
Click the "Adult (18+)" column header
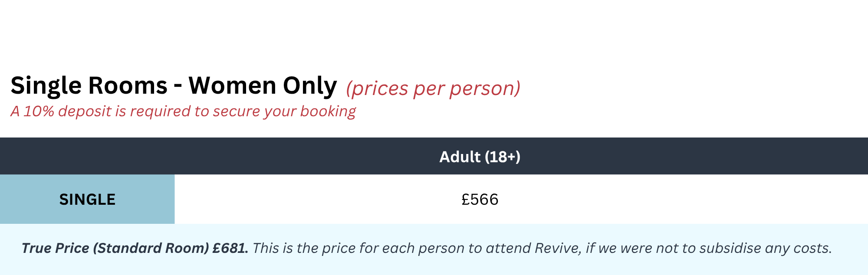coord(480,157)
